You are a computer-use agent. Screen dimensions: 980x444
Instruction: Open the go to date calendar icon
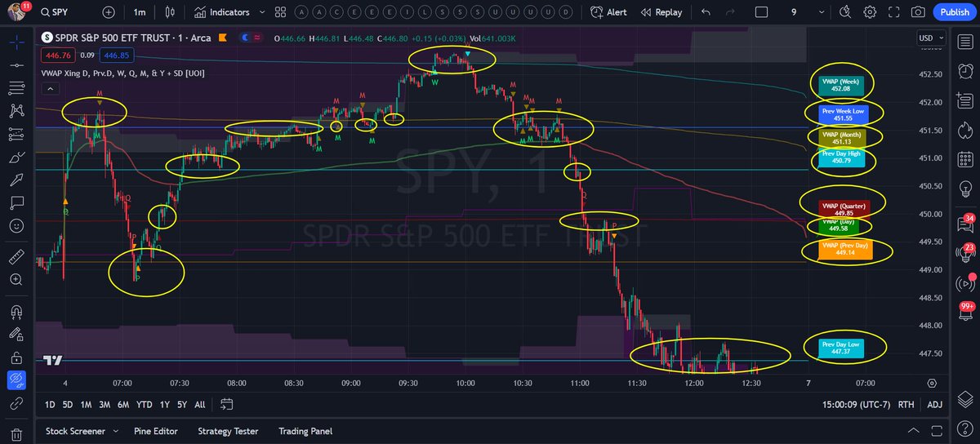[x=227, y=404]
